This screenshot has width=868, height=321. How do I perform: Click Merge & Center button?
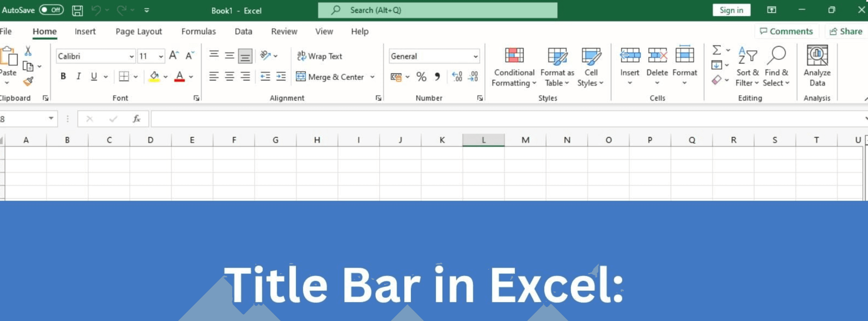point(330,77)
